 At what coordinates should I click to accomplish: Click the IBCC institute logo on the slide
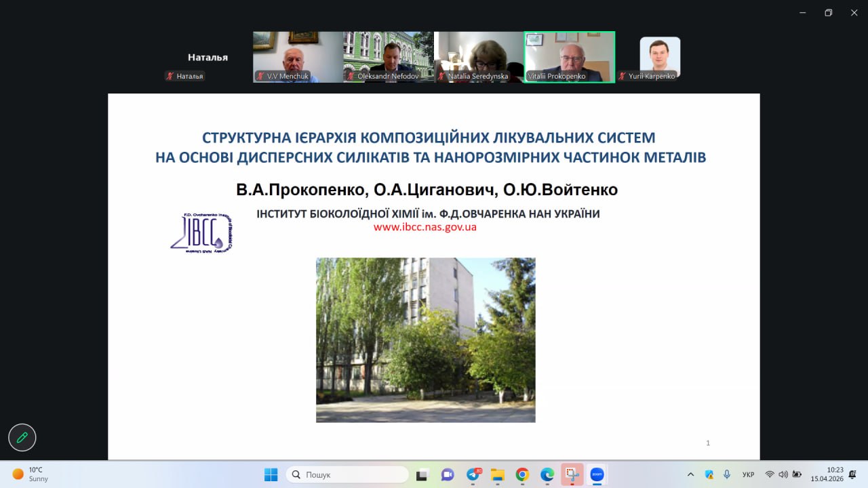coord(201,234)
